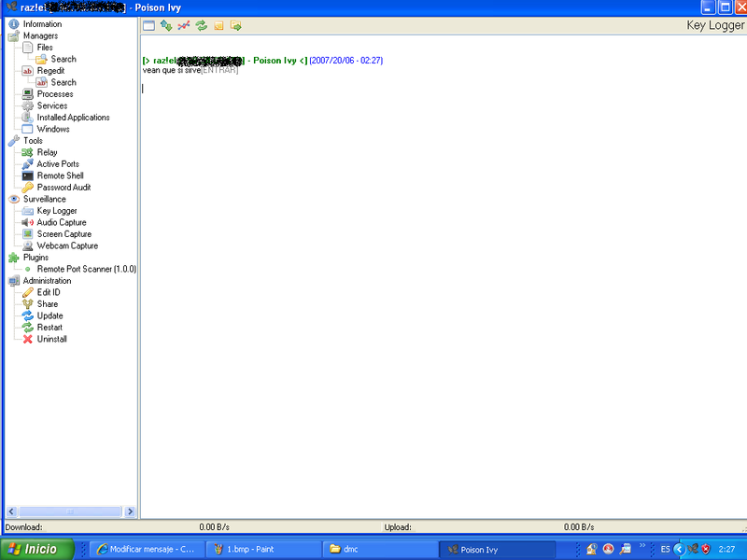Click the orange square toolbar icon
747x560 pixels.
(218, 26)
